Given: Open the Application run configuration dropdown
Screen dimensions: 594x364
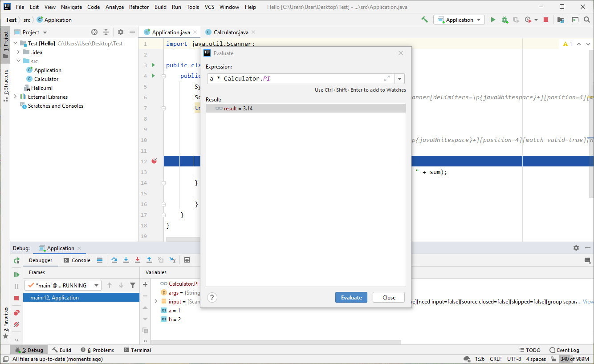Looking at the screenshot, I should pos(460,20).
